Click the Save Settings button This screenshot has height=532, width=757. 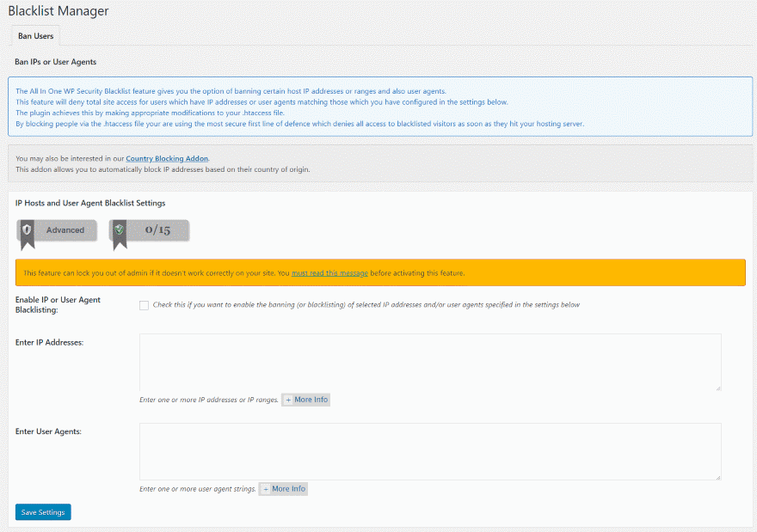[x=43, y=512]
